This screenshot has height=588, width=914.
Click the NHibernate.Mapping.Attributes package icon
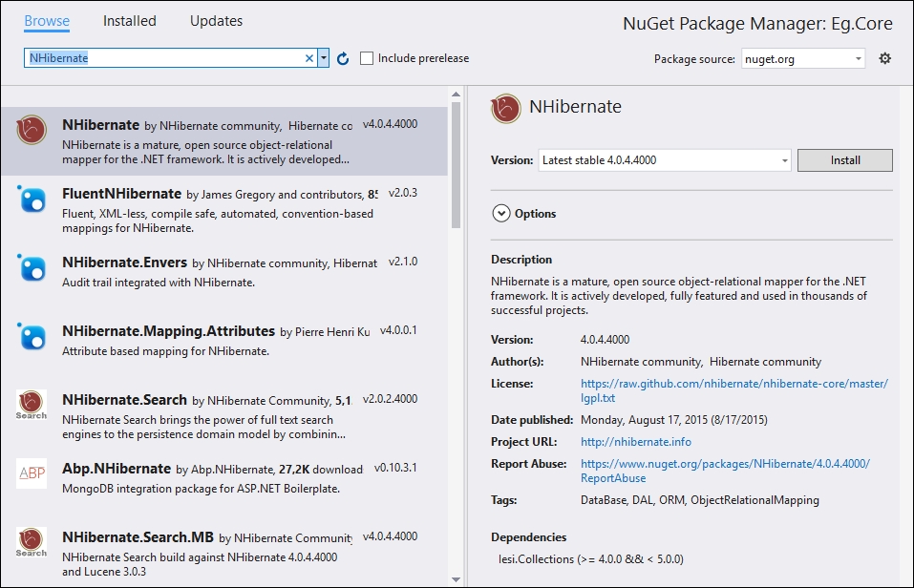coord(32,337)
